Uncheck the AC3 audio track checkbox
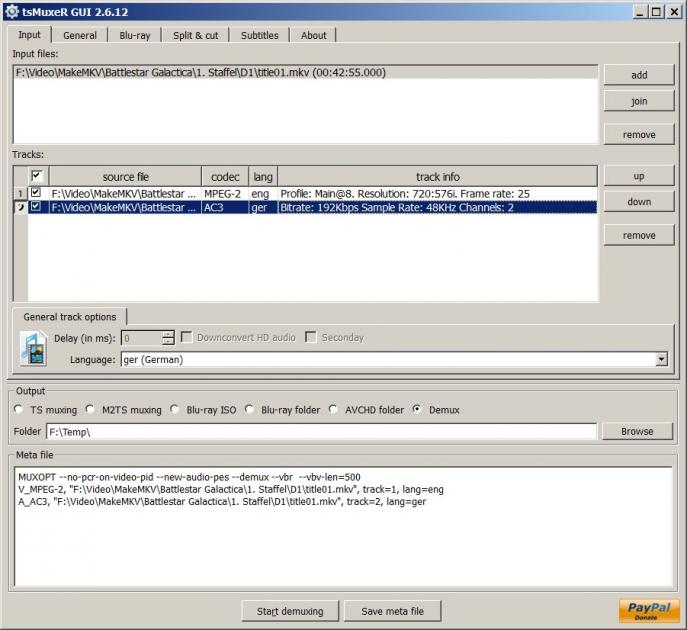The width and height of the screenshot is (687, 630). pyautogui.click(x=36, y=206)
